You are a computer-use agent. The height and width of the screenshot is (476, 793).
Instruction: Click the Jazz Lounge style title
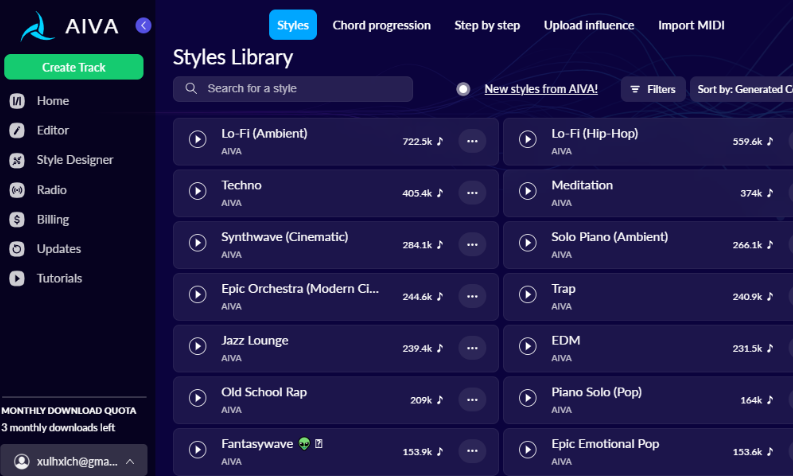[x=254, y=340]
